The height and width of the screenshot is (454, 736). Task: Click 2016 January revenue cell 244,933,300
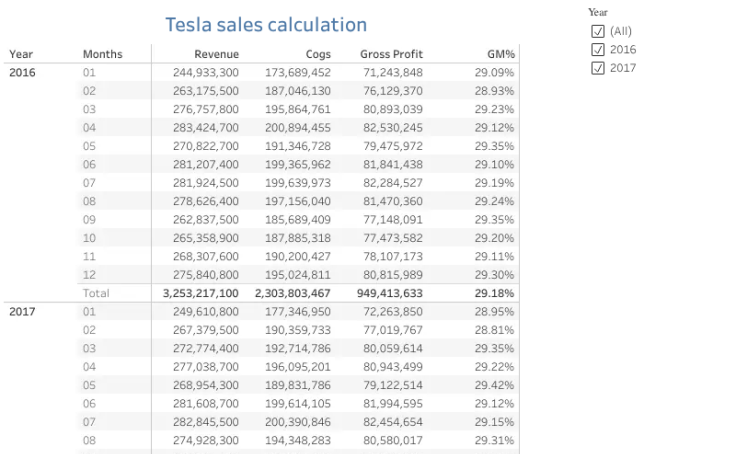tap(206, 73)
